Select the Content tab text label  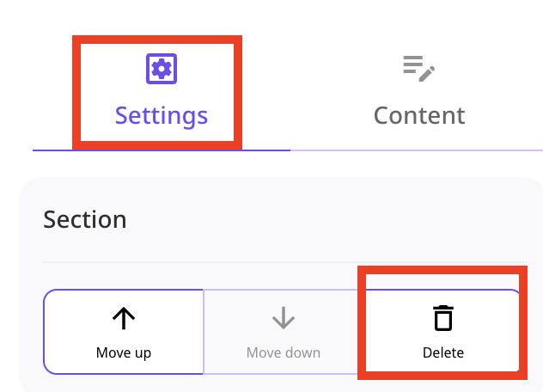[x=419, y=115]
